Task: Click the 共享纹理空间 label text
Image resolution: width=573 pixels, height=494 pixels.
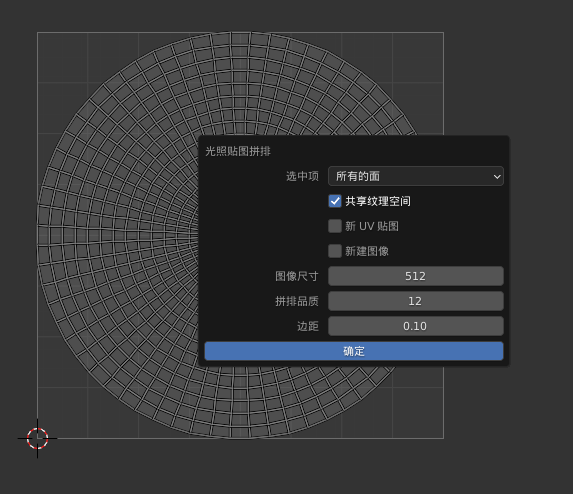Action: [x=378, y=201]
